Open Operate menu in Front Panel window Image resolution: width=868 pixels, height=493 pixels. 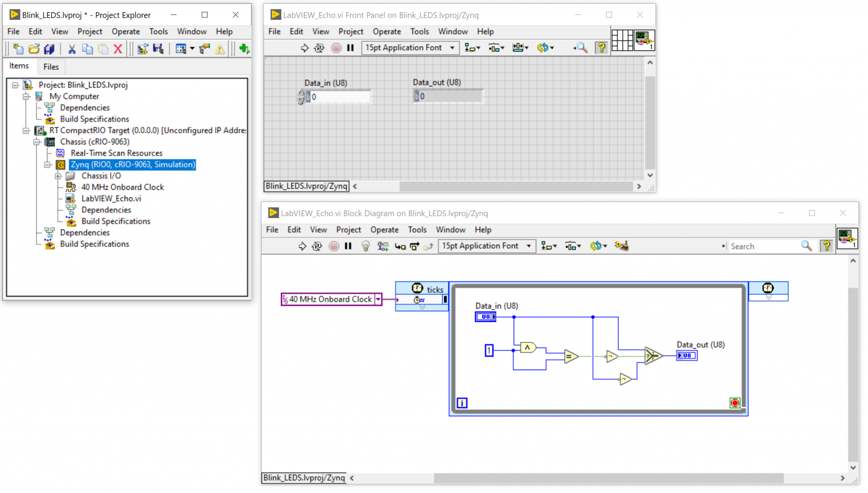pos(387,32)
